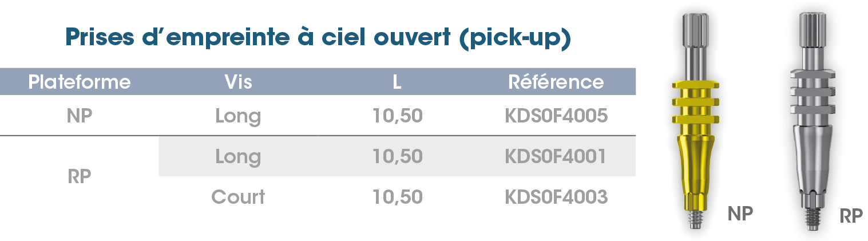Image resolution: width=868 pixels, height=241 pixels.
Task: Click the 10,50 value in NP row
Action: click(398, 116)
